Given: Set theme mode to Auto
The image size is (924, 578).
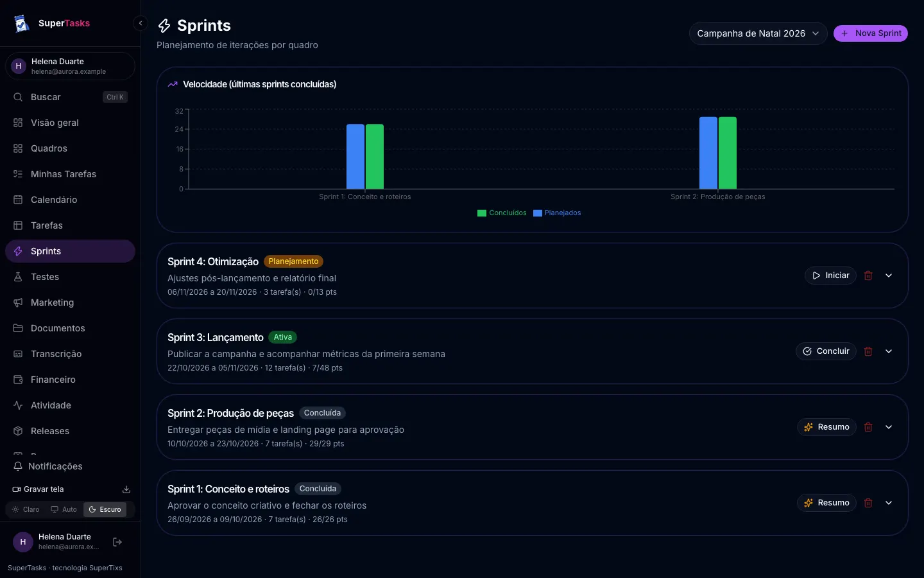Looking at the screenshot, I should (x=64, y=509).
